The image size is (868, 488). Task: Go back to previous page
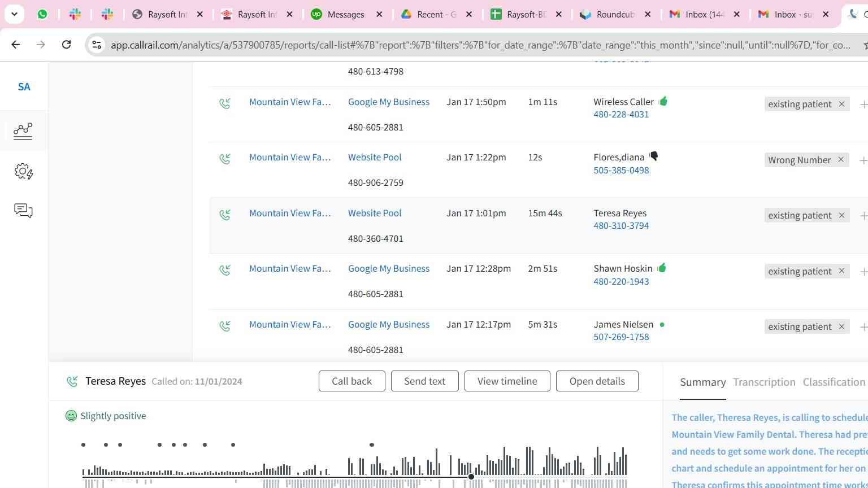coord(16,44)
